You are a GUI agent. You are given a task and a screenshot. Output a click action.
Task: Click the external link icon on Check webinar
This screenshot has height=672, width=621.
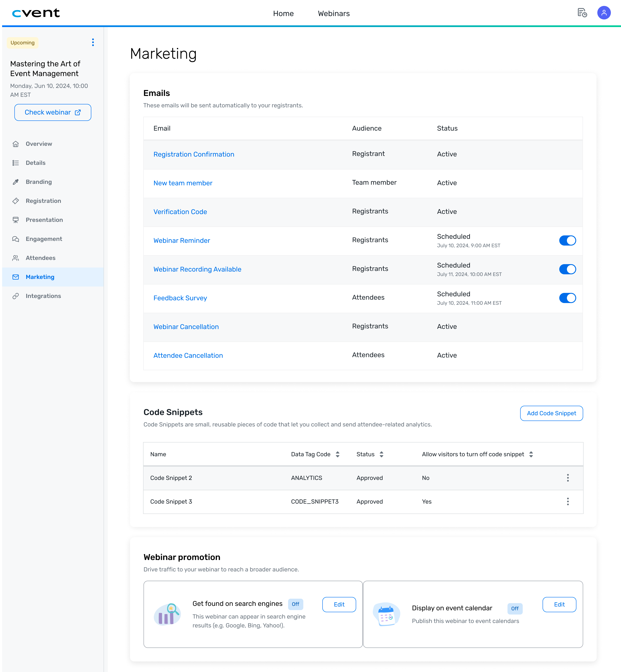(78, 112)
